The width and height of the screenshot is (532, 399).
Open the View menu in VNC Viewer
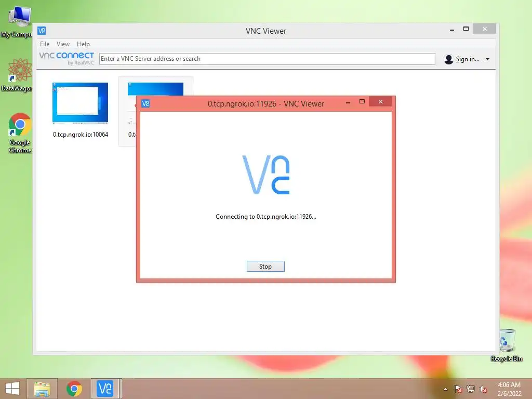[63, 44]
